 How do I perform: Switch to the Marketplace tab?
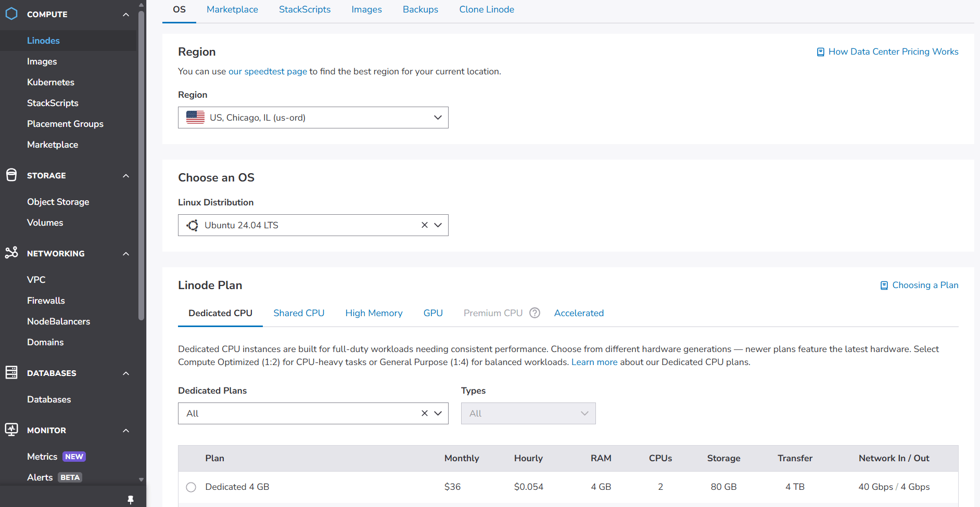point(232,10)
